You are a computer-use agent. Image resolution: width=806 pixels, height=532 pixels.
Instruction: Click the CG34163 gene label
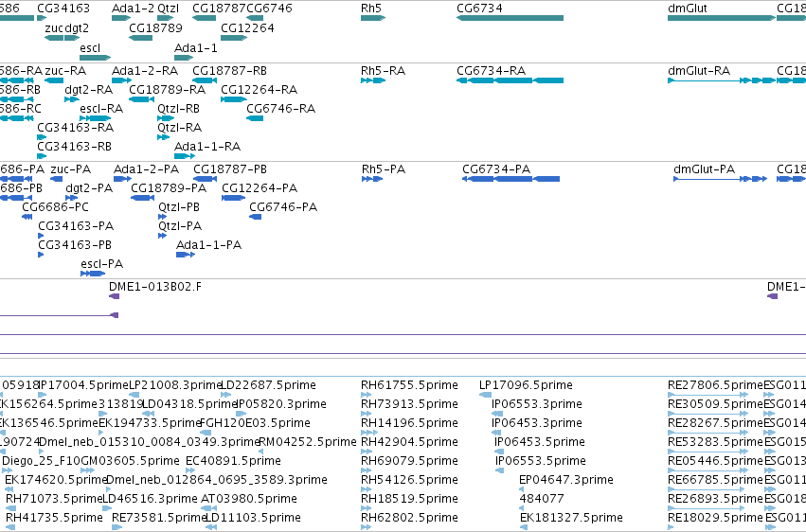pyautogui.click(x=63, y=9)
